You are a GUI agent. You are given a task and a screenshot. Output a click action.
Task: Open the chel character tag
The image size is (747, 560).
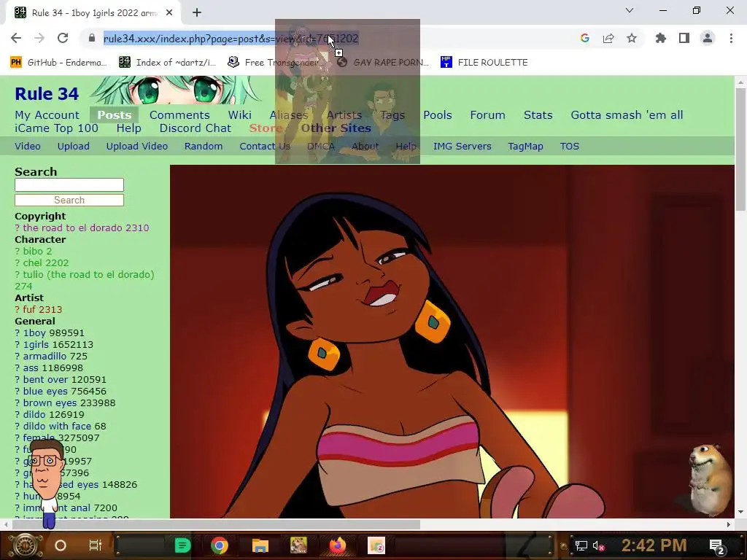coord(32,262)
